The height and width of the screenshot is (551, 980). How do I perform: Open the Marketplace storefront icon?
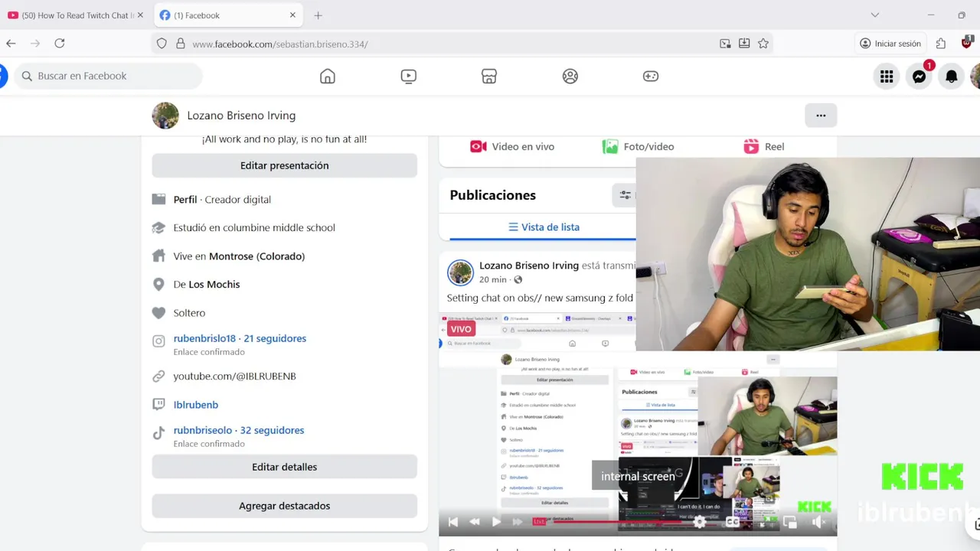(489, 76)
